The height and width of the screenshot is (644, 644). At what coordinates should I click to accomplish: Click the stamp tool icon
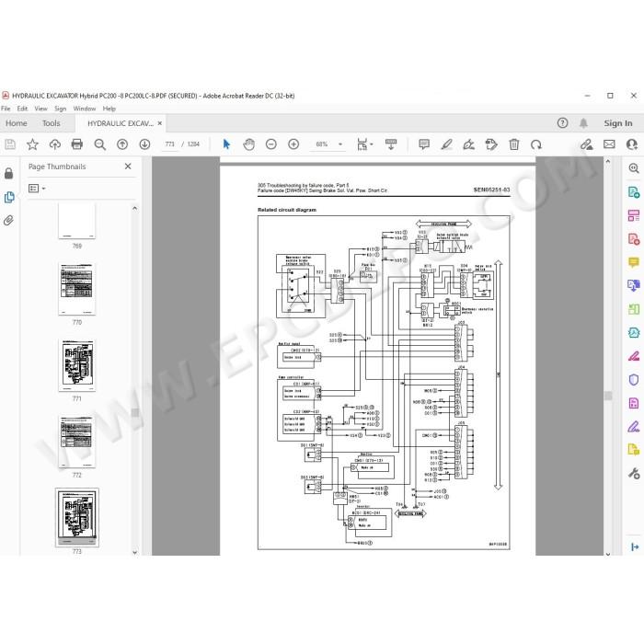[x=491, y=144]
